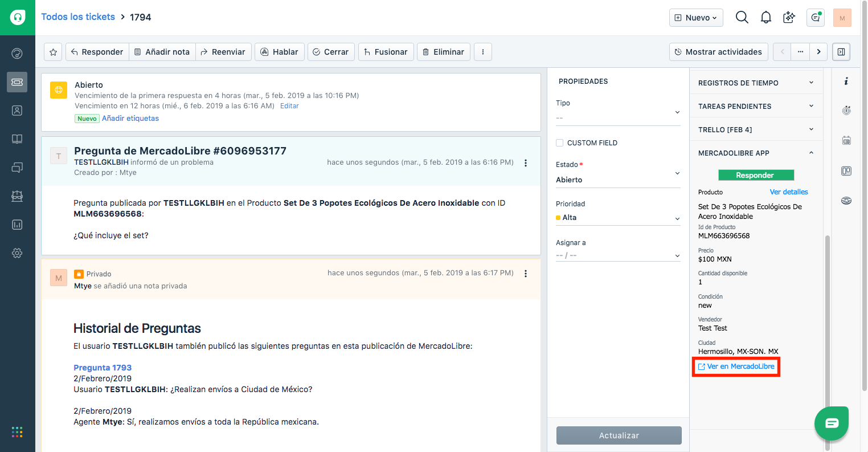Open the floating chat widget
This screenshot has height=452, width=868.
click(x=832, y=423)
